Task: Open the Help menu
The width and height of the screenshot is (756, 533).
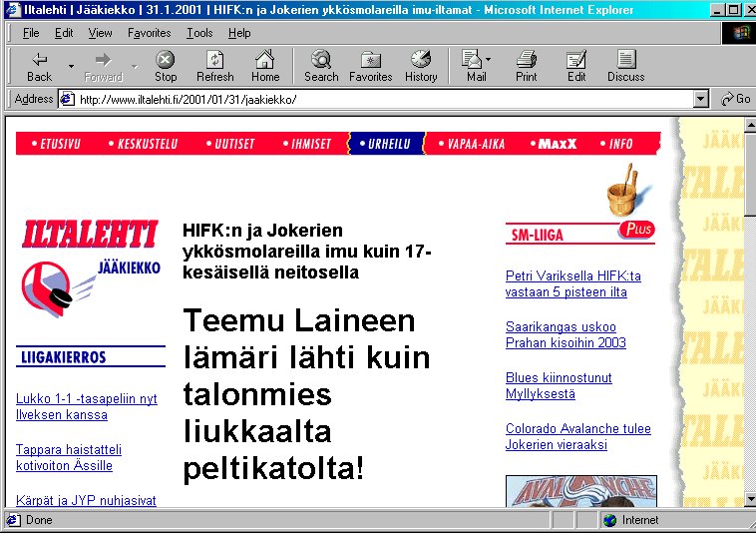Action: (x=239, y=33)
